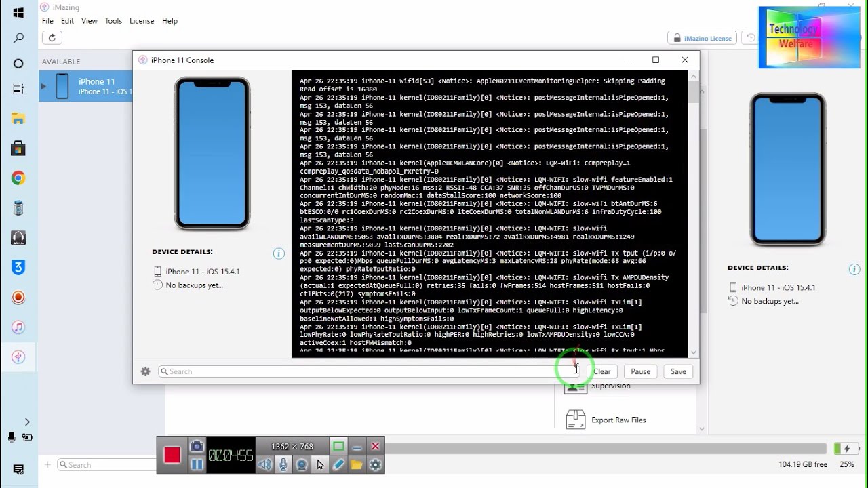This screenshot has width=868, height=488.
Task: Open the taskbar app with the blue 3 icon
Action: pyautogui.click(x=18, y=268)
